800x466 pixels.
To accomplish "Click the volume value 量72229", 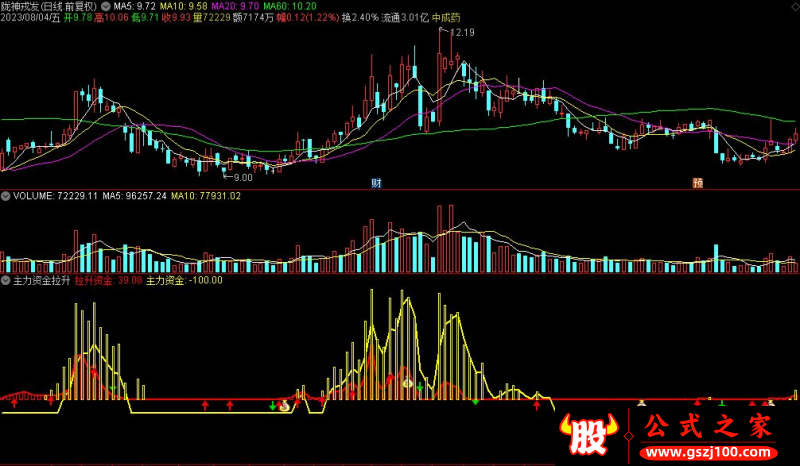I will [x=211, y=18].
